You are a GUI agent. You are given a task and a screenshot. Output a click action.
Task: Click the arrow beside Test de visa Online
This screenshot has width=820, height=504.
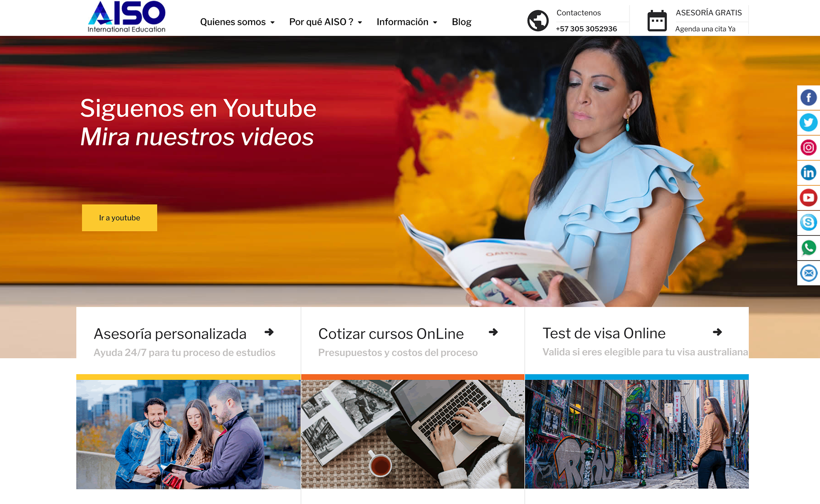click(717, 332)
